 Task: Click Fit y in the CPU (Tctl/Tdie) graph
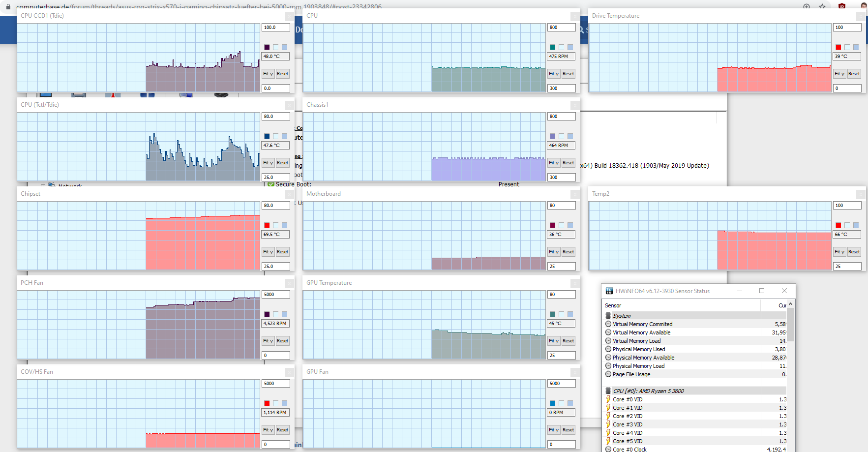tap(268, 163)
